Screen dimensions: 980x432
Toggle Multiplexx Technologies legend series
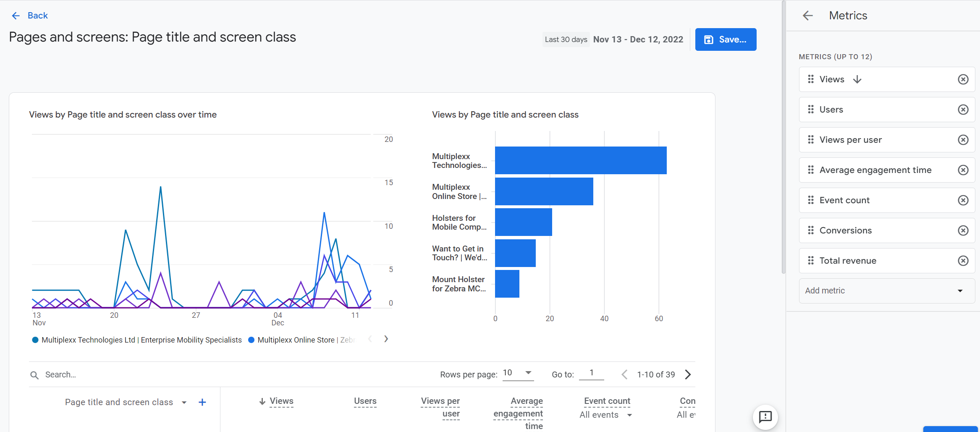[141, 340]
